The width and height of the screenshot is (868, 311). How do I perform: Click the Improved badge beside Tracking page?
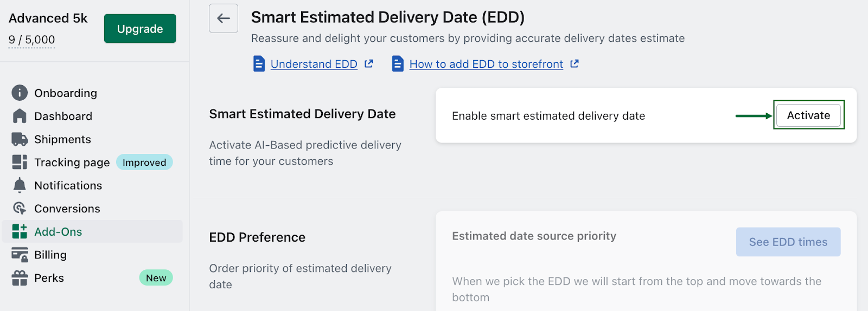coord(144,163)
